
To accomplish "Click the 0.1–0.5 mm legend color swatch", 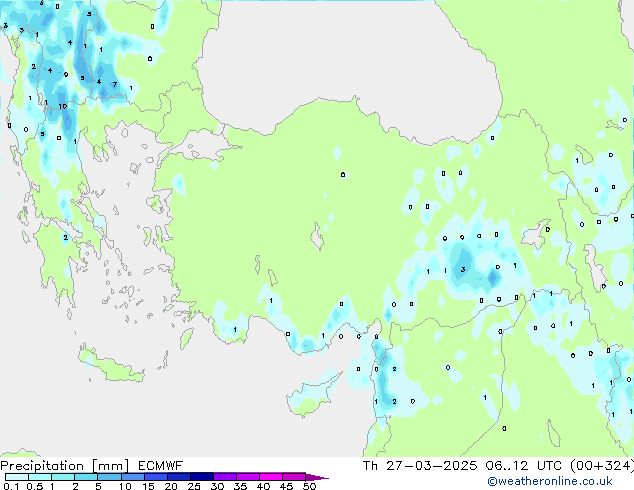I will pyautogui.click(x=17, y=477).
